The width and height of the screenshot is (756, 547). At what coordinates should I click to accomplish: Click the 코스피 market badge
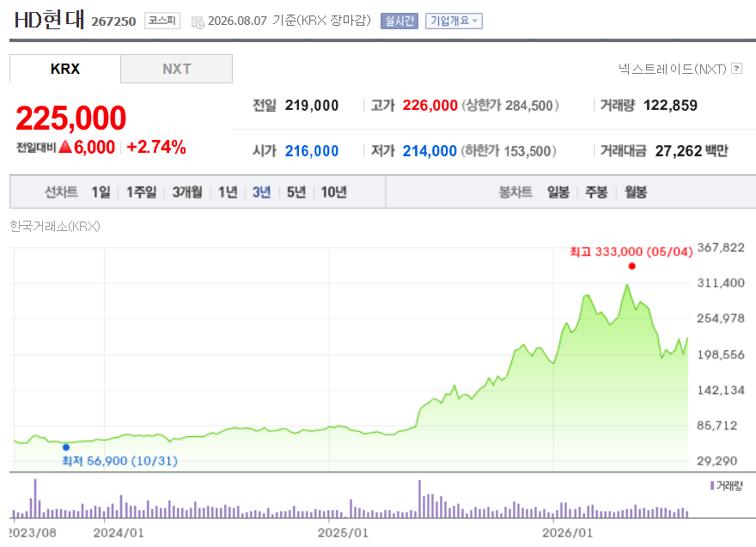(x=162, y=21)
